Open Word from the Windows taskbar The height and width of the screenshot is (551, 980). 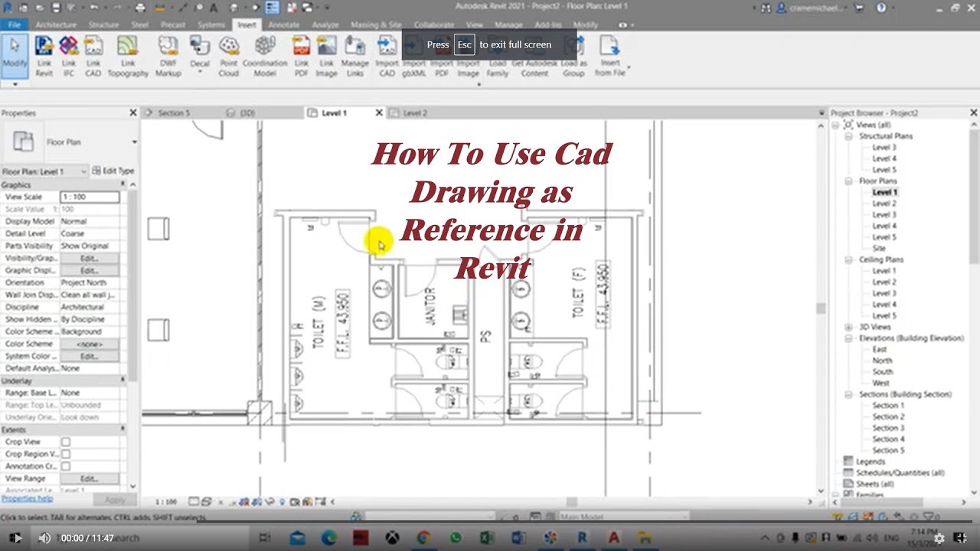[518, 538]
